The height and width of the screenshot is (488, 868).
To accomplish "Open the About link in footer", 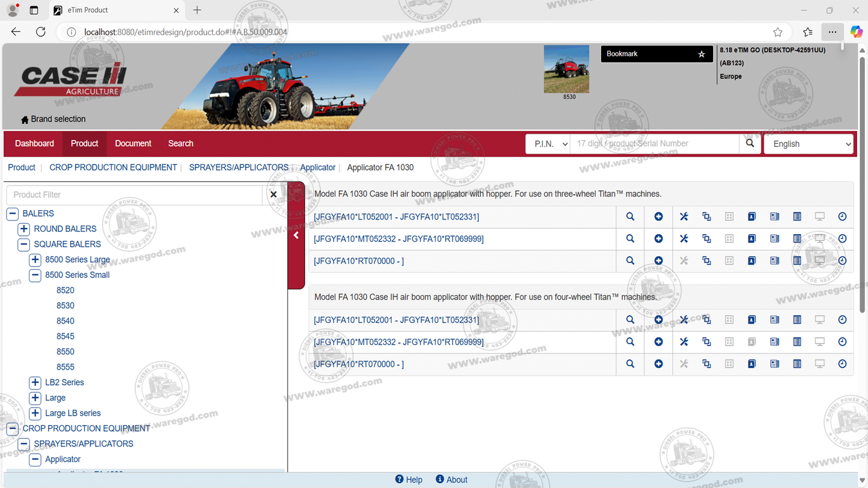I will pos(451,480).
